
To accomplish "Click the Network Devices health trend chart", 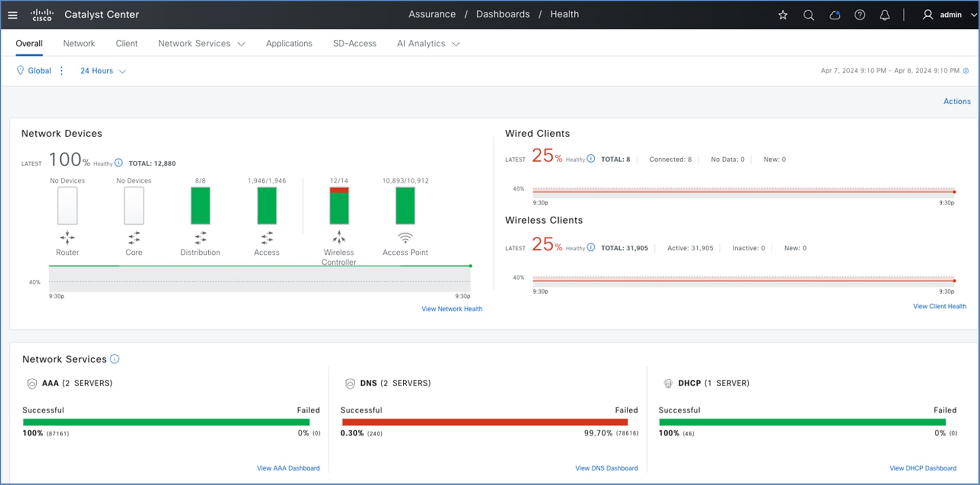I will coord(260,278).
